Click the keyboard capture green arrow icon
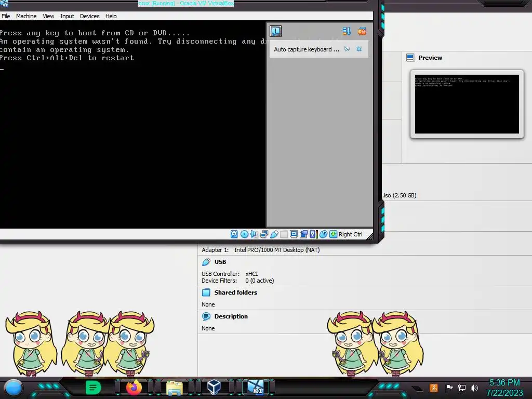The height and width of the screenshot is (399, 532). click(333, 234)
